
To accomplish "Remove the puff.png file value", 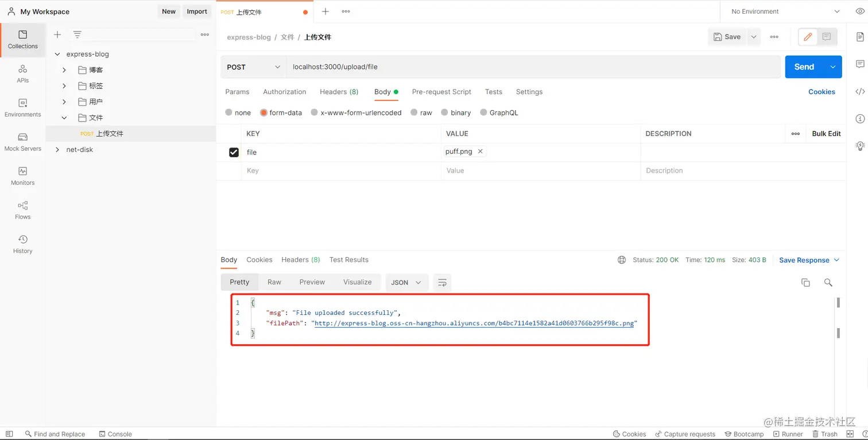I will point(480,151).
